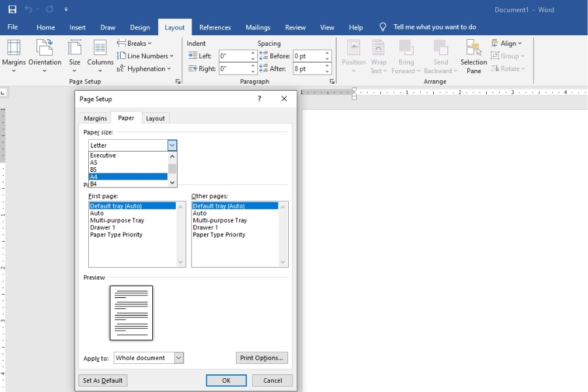
Task: Open the Selection Pane
Action: (474, 56)
